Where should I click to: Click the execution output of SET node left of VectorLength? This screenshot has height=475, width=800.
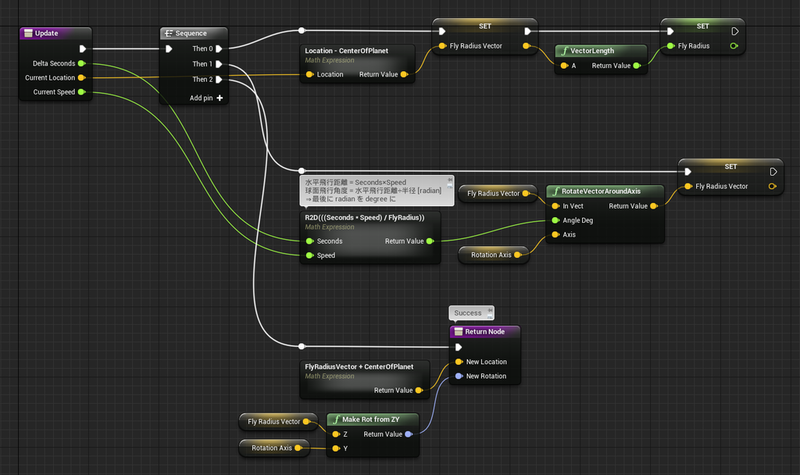coord(528,31)
